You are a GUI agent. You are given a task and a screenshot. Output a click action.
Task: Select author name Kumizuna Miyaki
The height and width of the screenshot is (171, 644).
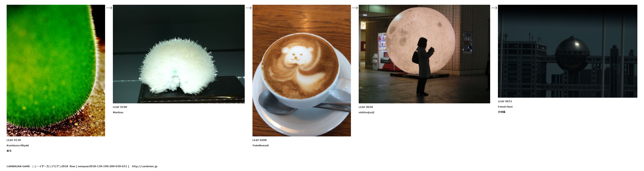click(18, 146)
